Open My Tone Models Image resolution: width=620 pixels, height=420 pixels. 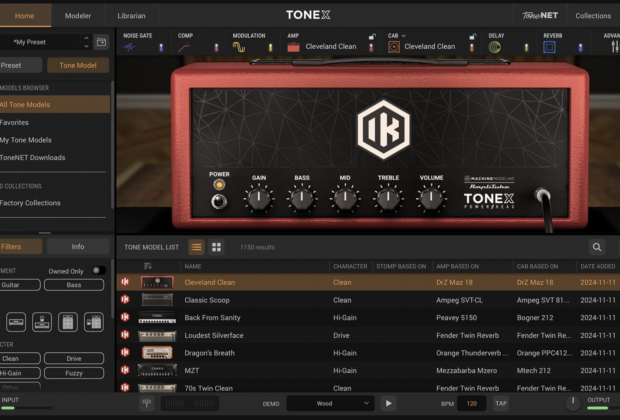(55, 140)
